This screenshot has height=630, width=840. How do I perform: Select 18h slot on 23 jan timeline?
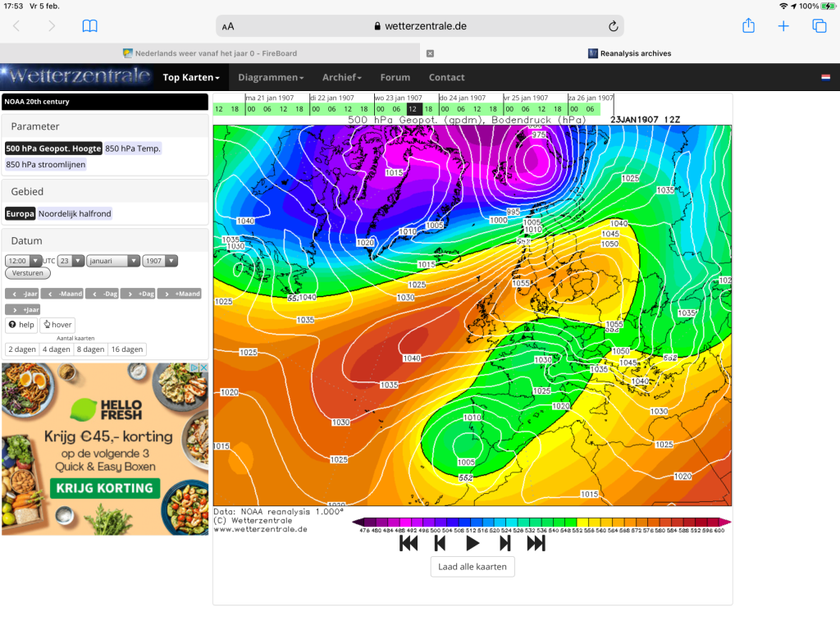(x=428, y=109)
